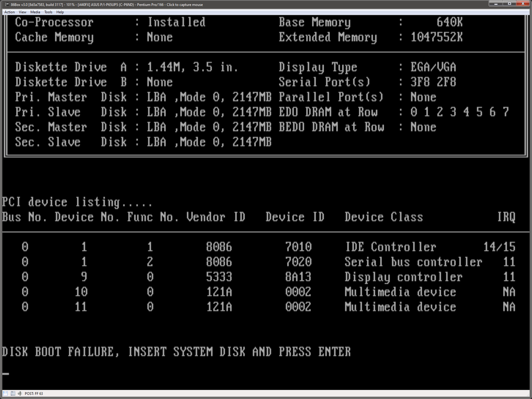Maximize the 86Box window
Screen dimensions: 532x399
point(510,4)
